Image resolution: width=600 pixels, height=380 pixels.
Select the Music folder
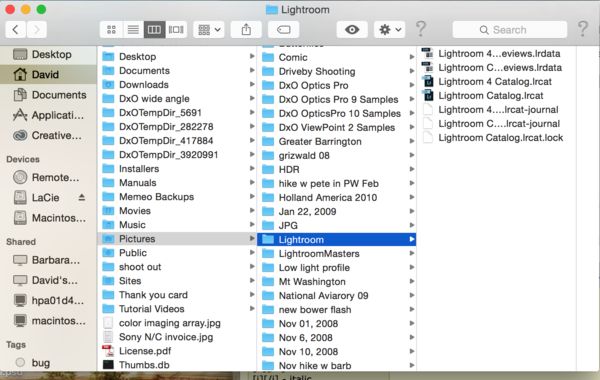177,225
